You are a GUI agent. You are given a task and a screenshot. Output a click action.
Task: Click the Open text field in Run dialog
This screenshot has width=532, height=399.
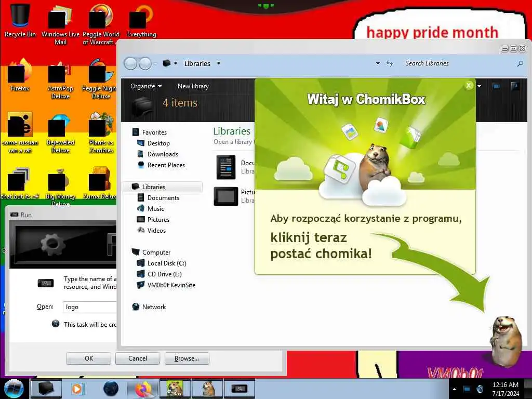pyautogui.click(x=90, y=307)
